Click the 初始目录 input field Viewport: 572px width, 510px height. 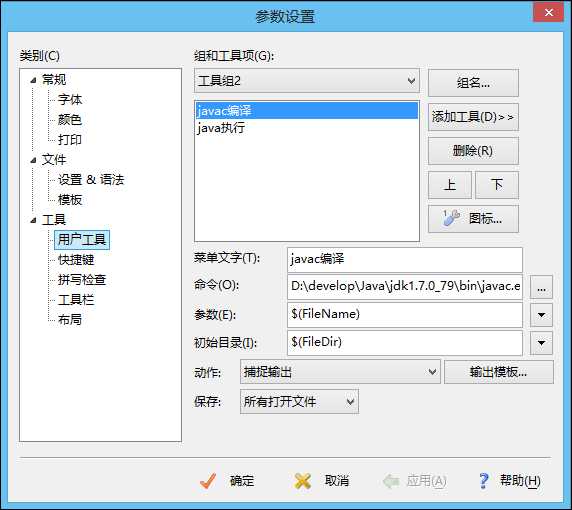point(405,343)
